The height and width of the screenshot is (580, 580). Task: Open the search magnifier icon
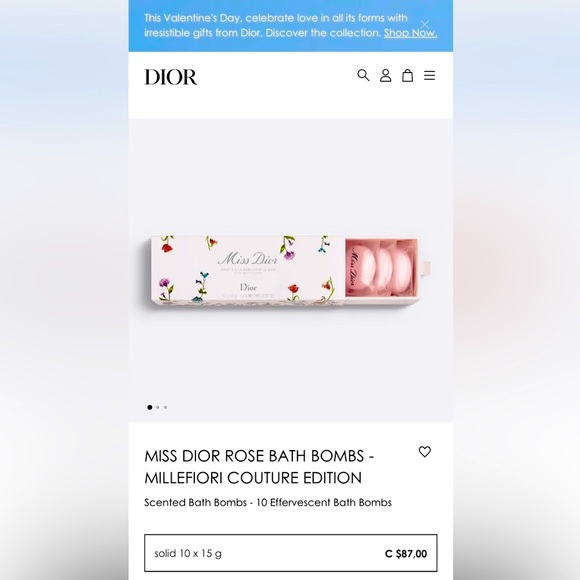pyautogui.click(x=363, y=75)
